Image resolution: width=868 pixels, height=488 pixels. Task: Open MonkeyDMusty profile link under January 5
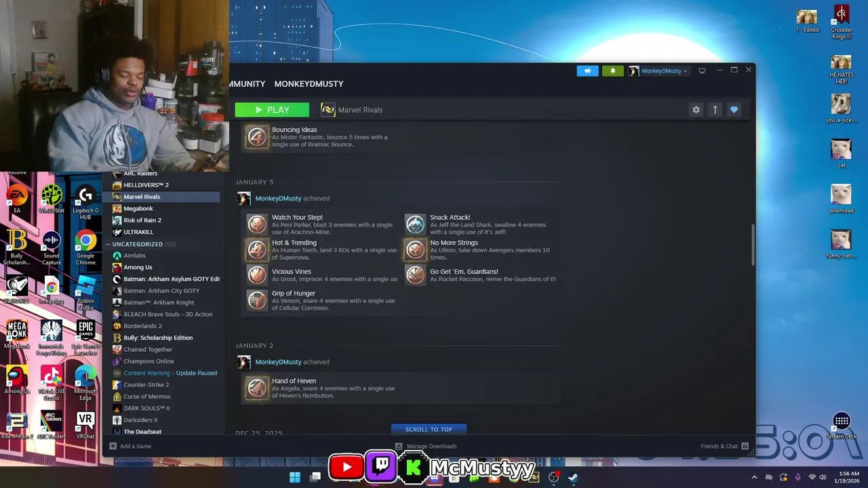(x=278, y=199)
